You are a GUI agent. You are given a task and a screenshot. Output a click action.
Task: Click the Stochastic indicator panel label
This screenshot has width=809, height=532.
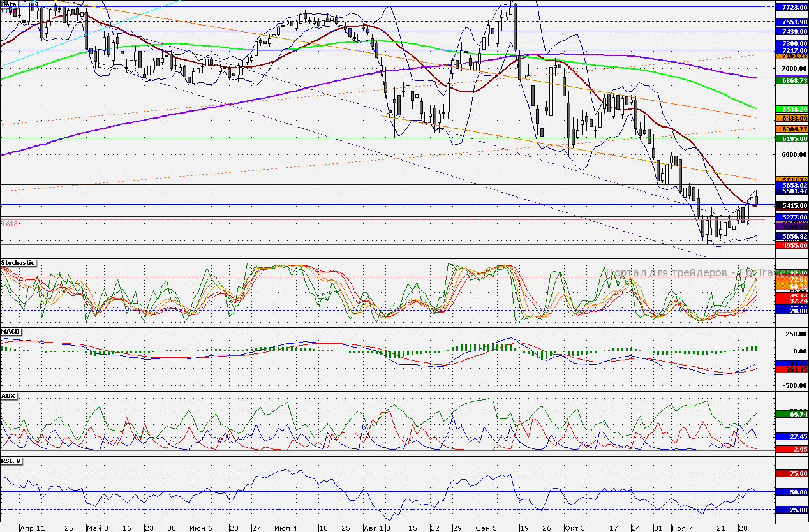coord(18,263)
